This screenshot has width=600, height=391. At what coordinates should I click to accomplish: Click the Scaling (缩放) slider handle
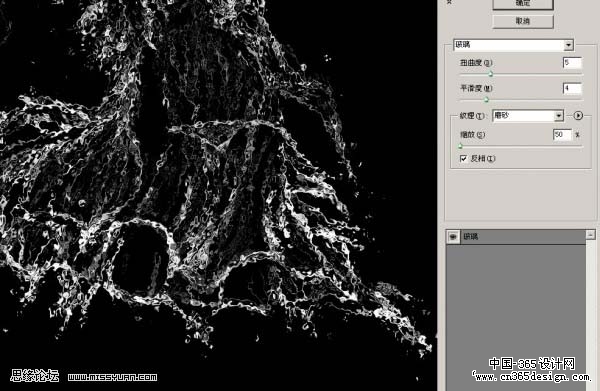460,146
